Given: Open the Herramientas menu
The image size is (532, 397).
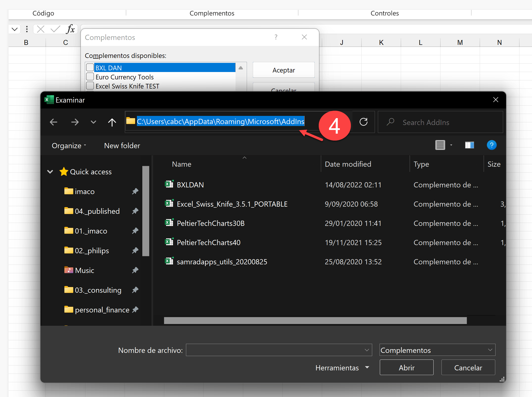Looking at the screenshot, I should pos(342,368).
